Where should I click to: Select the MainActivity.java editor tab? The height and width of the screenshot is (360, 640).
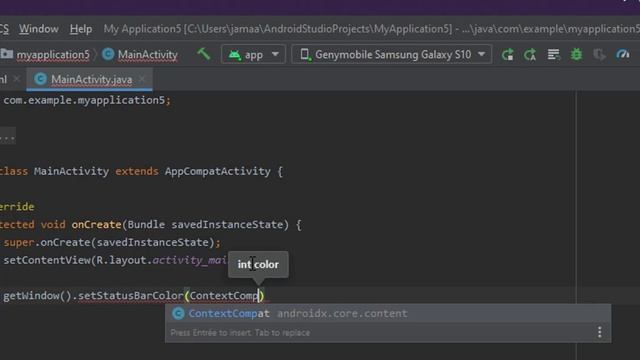89,79
